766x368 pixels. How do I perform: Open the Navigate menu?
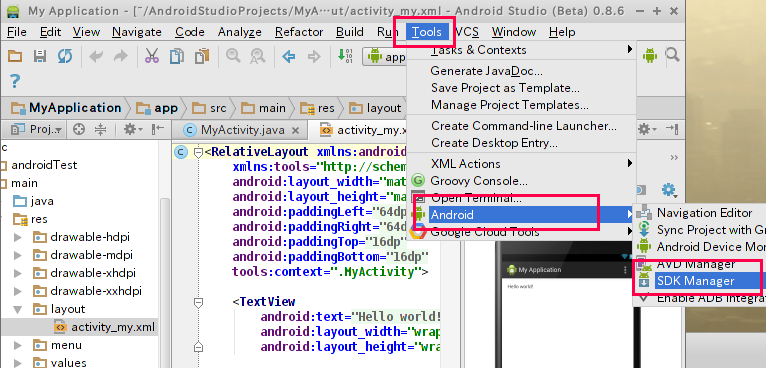pyautogui.click(x=137, y=32)
